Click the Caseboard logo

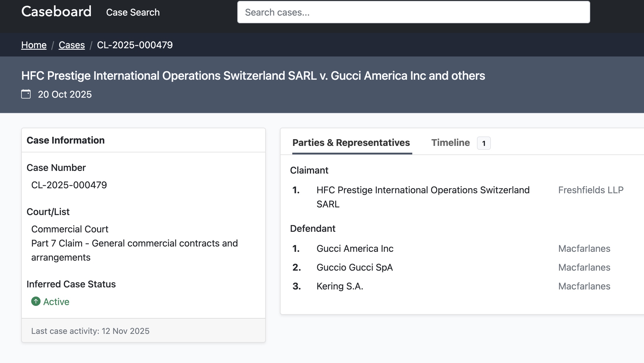56,12
